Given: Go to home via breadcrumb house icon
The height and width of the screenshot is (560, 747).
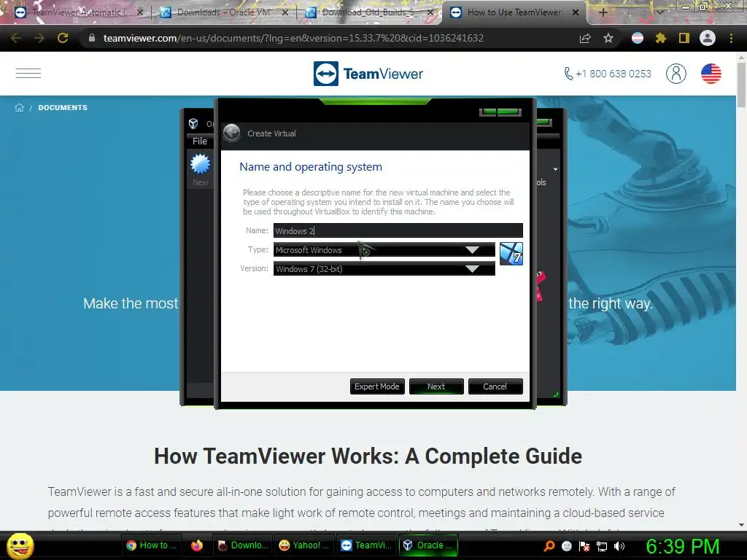Looking at the screenshot, I should [x=19, y=108].
